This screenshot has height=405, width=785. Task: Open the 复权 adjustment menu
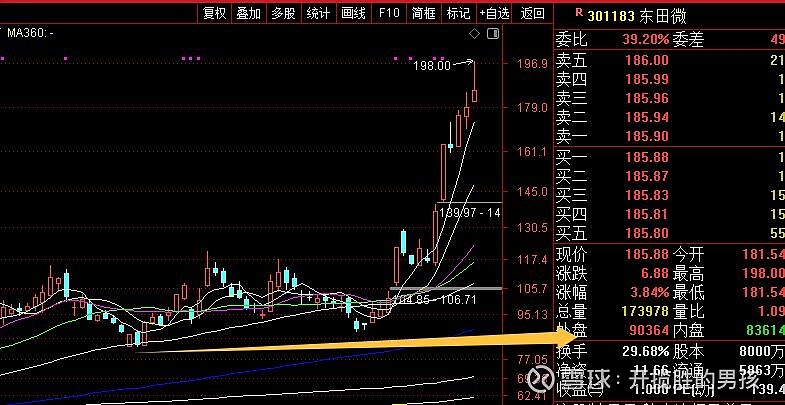coord(215,14)
